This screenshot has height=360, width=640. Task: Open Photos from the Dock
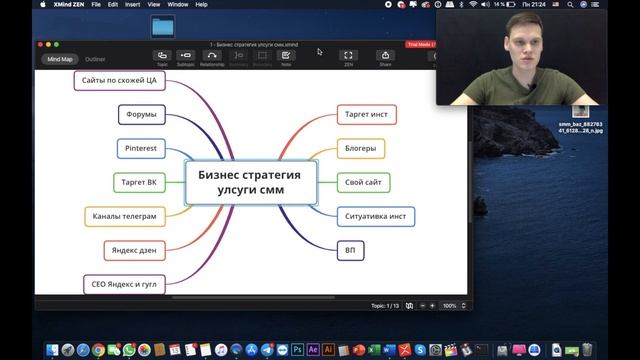pyautogui.click(x=144, y=350)
